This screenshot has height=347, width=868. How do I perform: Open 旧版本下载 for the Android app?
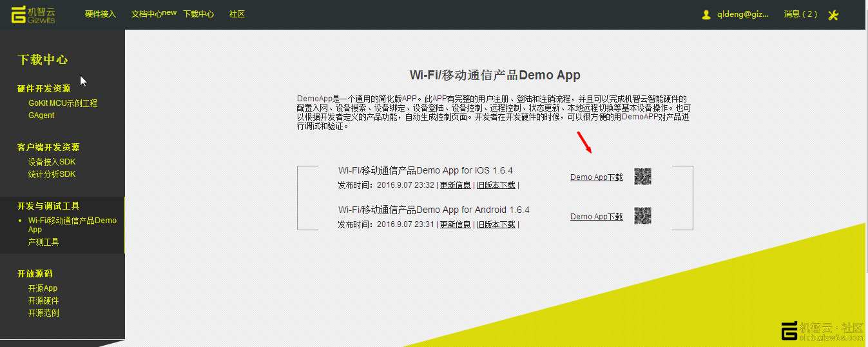[x=496, y=224]
